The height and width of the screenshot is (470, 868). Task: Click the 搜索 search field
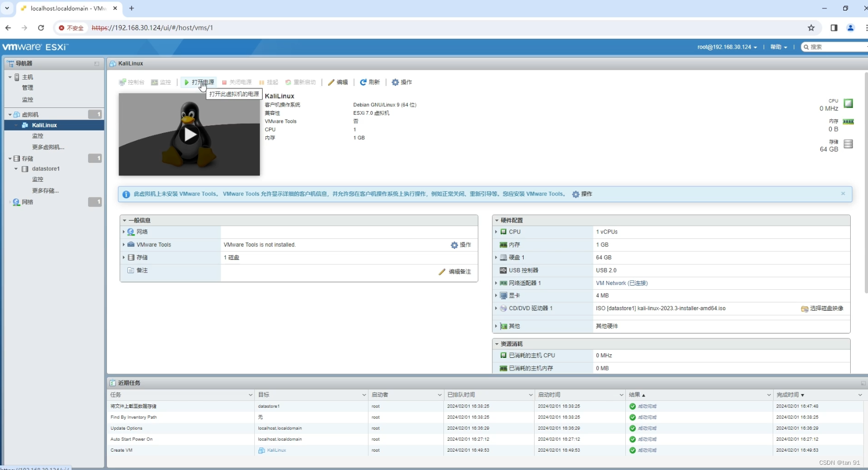click(836, 47)
